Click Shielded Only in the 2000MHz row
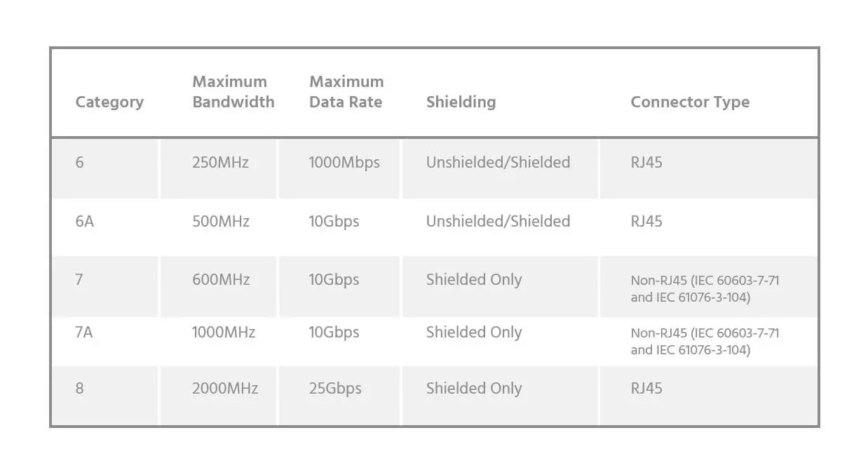Image resolution: width=868 pixels, height=475 pixels. 474,389
